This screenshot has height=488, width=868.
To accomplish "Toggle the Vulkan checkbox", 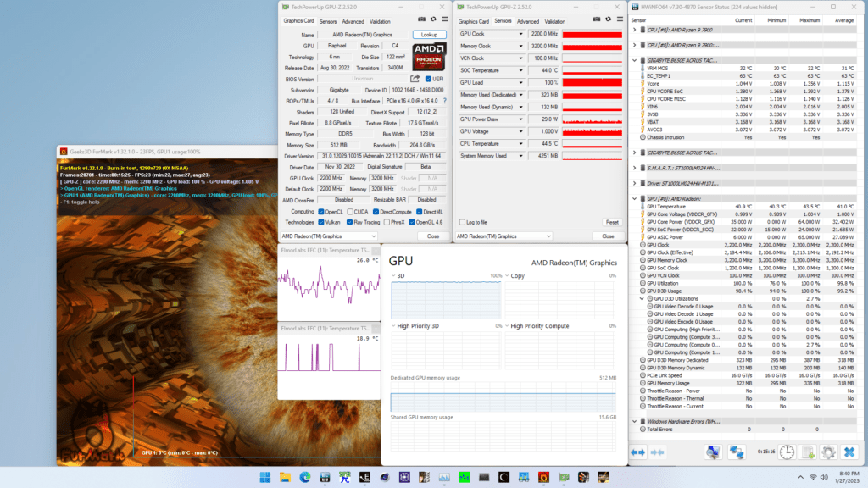I will point(321,222).
